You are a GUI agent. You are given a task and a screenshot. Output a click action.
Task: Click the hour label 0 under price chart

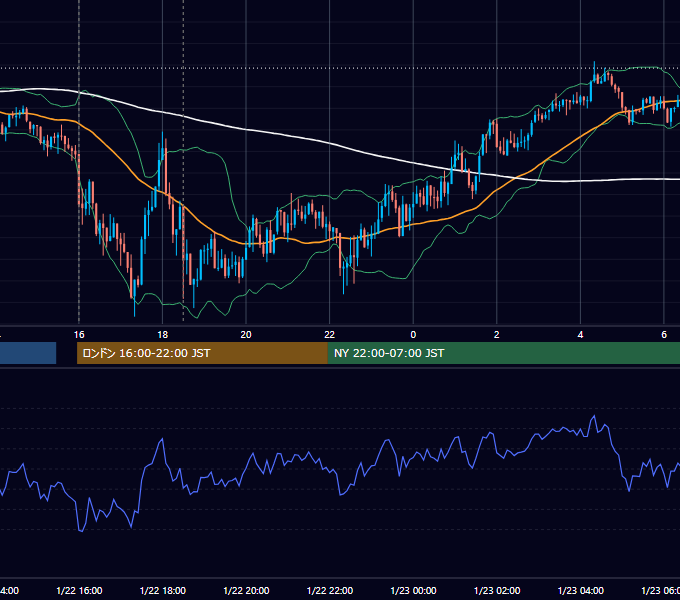(x=413, y=335)
